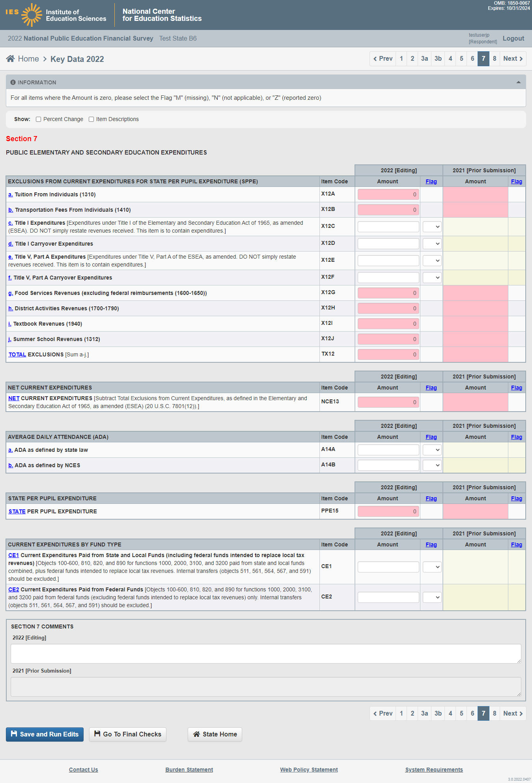
Task: Click the Home breadcrumb link
Action: (x=28, y=59)
